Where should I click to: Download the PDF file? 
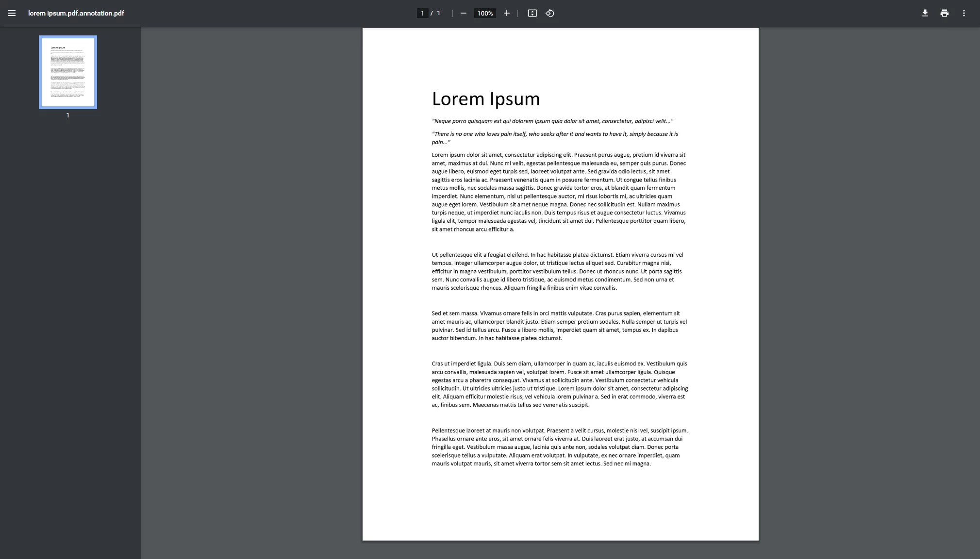click(925, 13)
